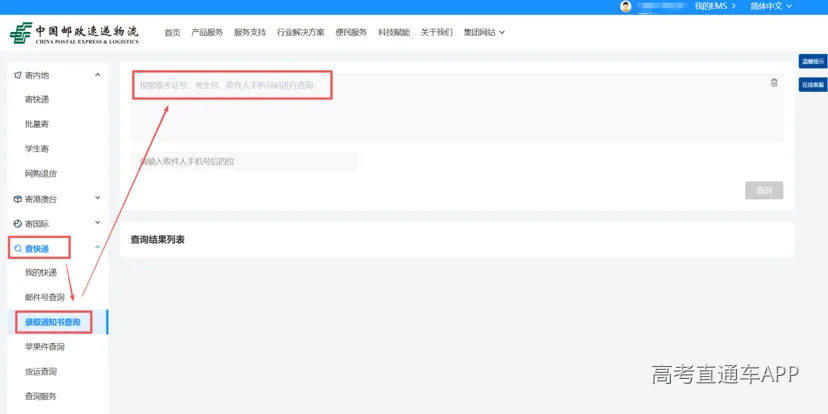828x414 pixels.
Task: Expand the 寄国际 section chevron
Action: 97,223
